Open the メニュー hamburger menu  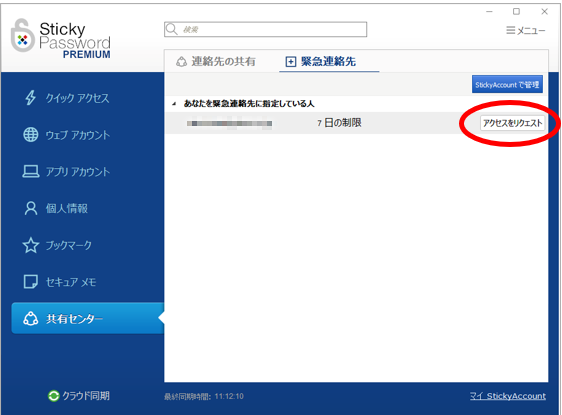pos(525,30)
